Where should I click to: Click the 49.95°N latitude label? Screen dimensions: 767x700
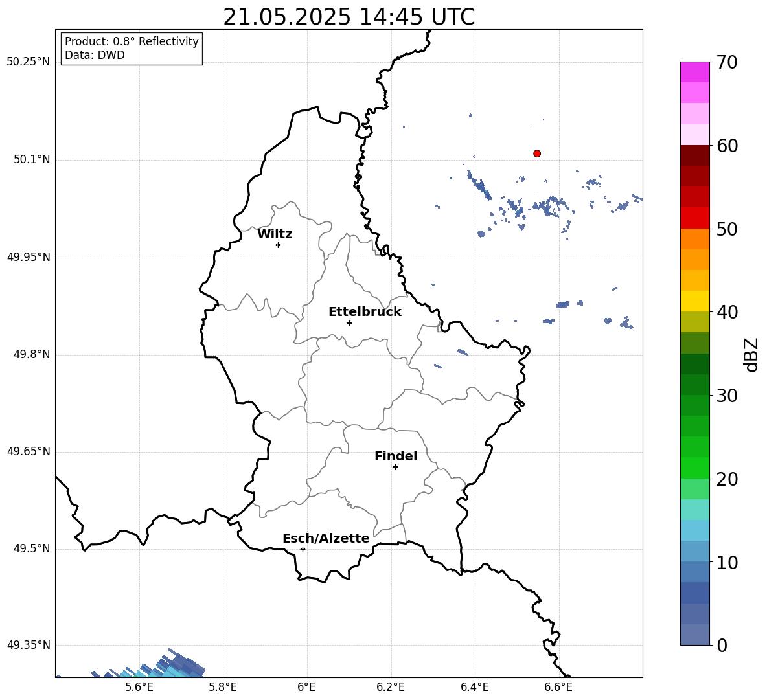(29, 257)
